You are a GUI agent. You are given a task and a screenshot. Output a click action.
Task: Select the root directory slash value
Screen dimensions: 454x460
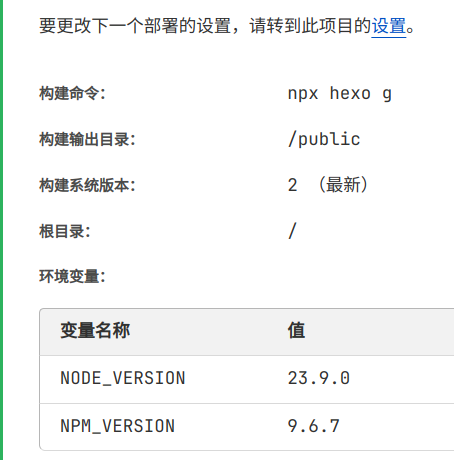292,231
